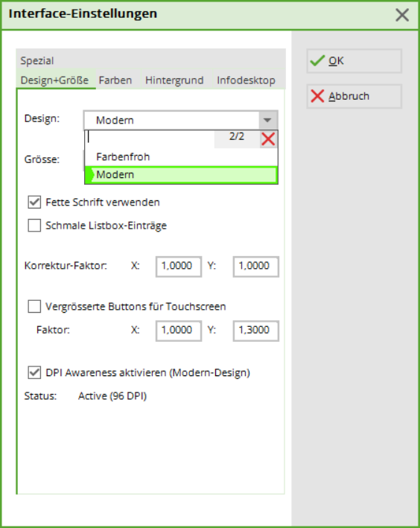Image resolution: width=420 pixels, height=528 pixels.
Task: Disable DPI Awareness aktivieren checkbox
Action: (34, 372)
